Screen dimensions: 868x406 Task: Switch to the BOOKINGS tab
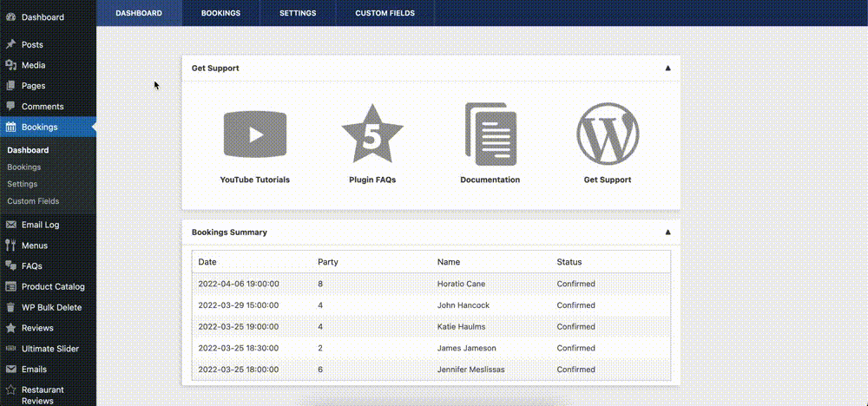(220, 13)
